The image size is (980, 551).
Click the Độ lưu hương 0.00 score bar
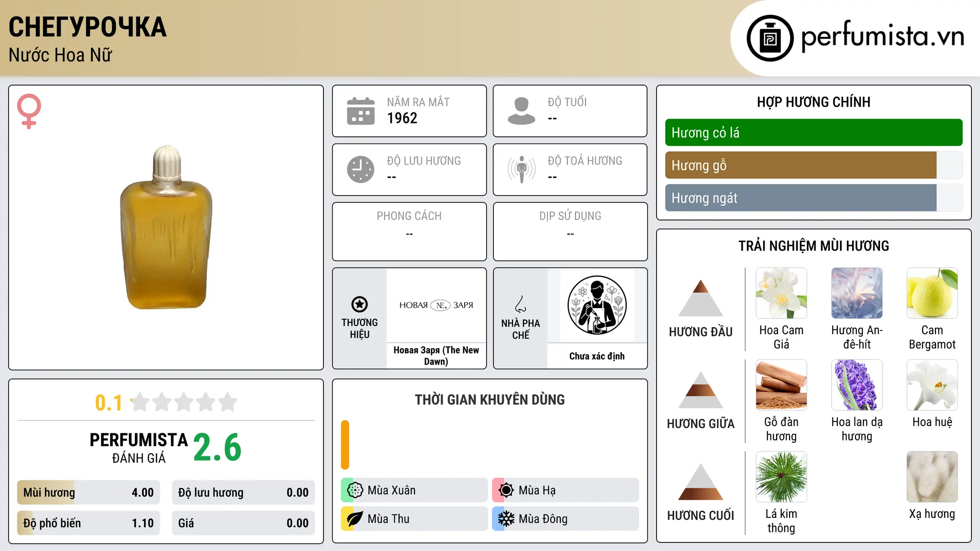click(x=244, y=493)
